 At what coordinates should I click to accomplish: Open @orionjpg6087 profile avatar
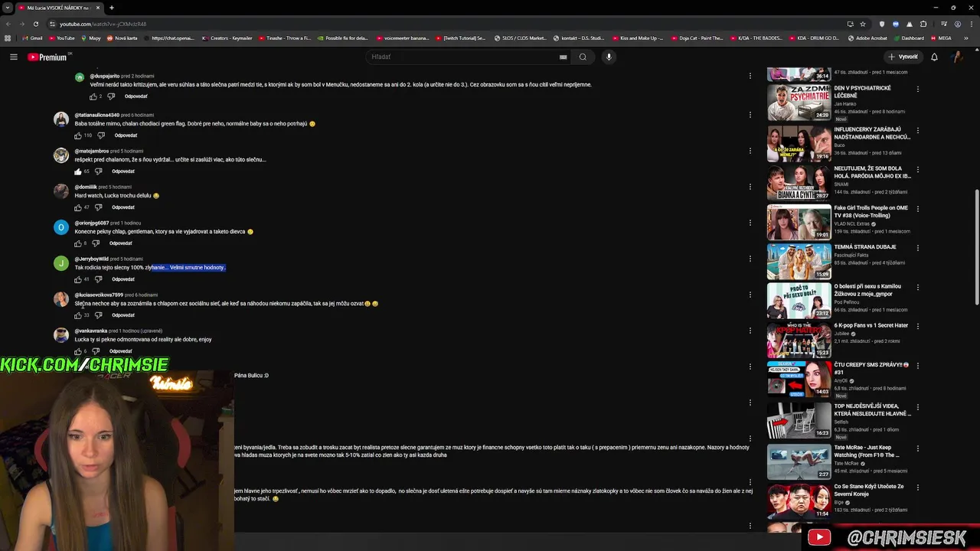[x=61, y=227]
